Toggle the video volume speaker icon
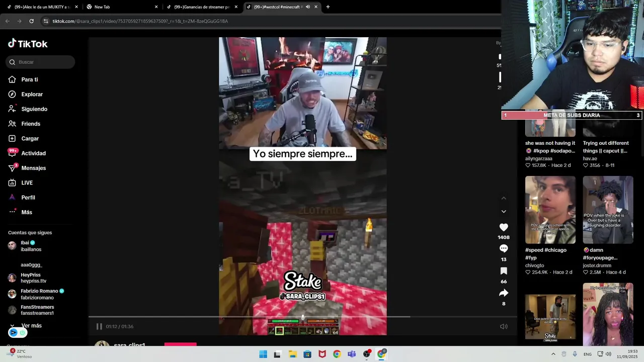 point(504,326)
